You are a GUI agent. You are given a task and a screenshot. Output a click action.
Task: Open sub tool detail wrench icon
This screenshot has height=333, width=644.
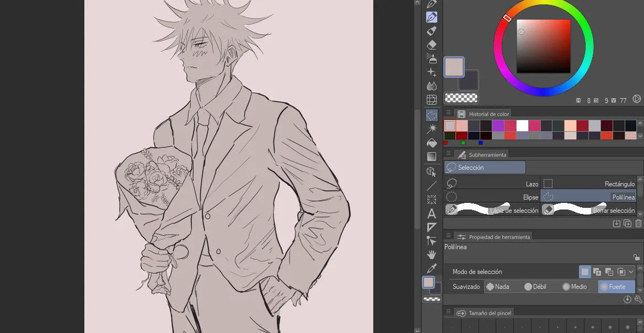pos(638,299)
